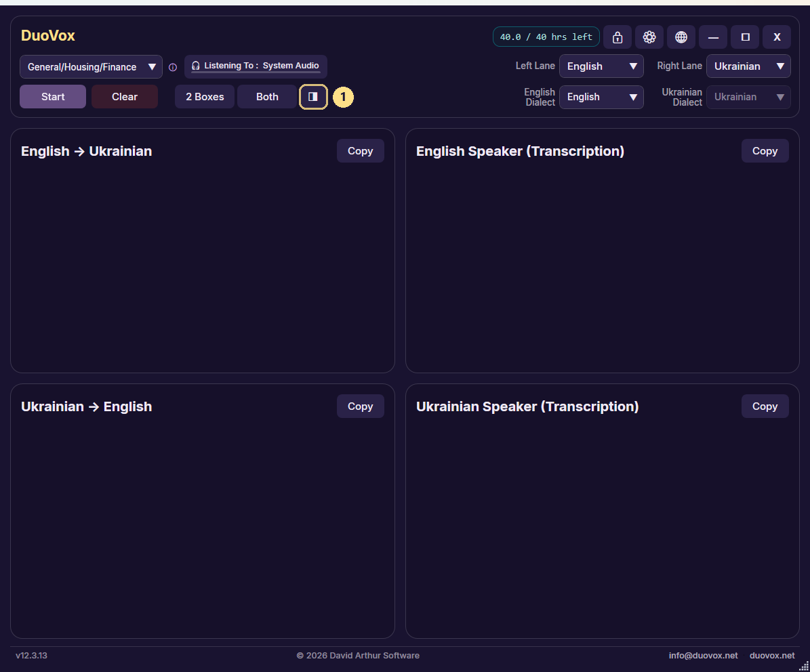Click the lock icon in title bar
This screenshot has height=672, width=810.
point(617,37)
